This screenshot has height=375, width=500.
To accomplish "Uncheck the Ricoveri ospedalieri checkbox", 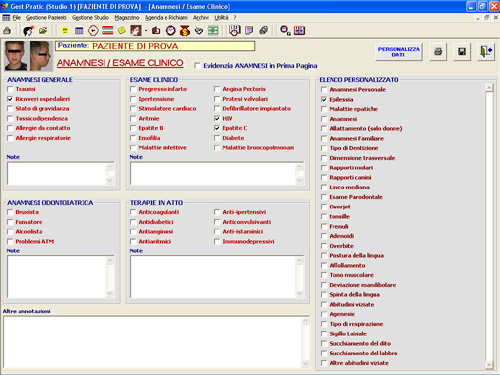I will click(x=10, y=99).
